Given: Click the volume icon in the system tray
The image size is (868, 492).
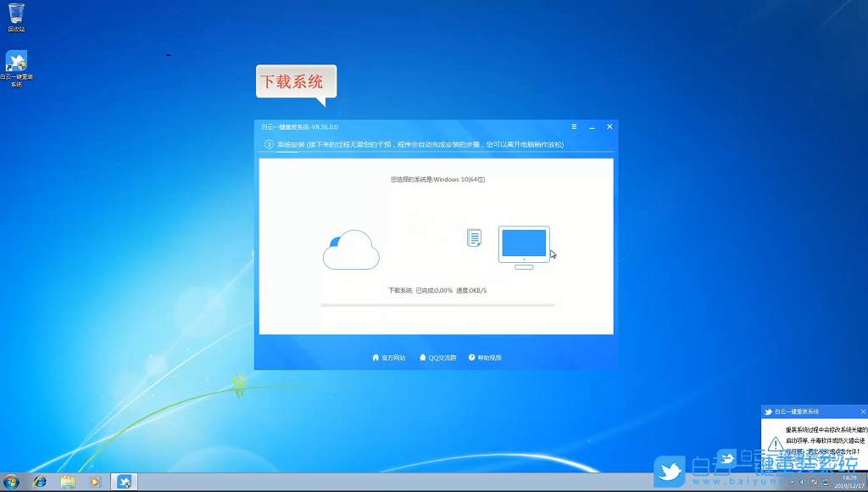Looking at the screenshot, I should tap(803, 481).
